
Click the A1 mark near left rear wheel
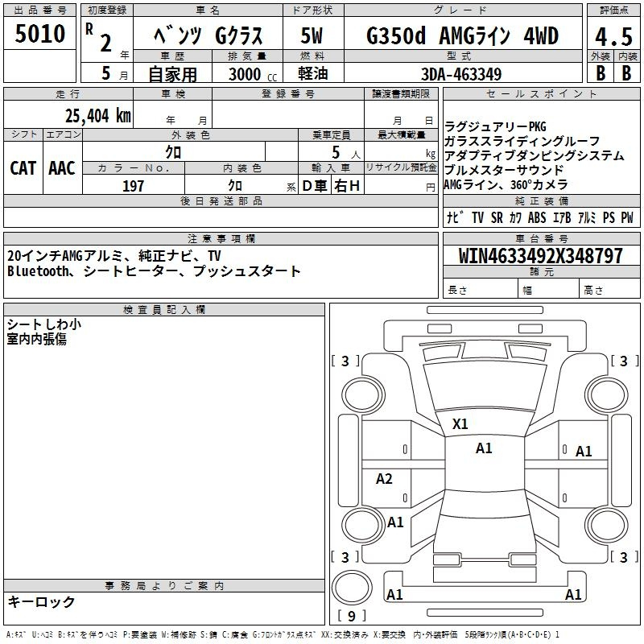395,522
